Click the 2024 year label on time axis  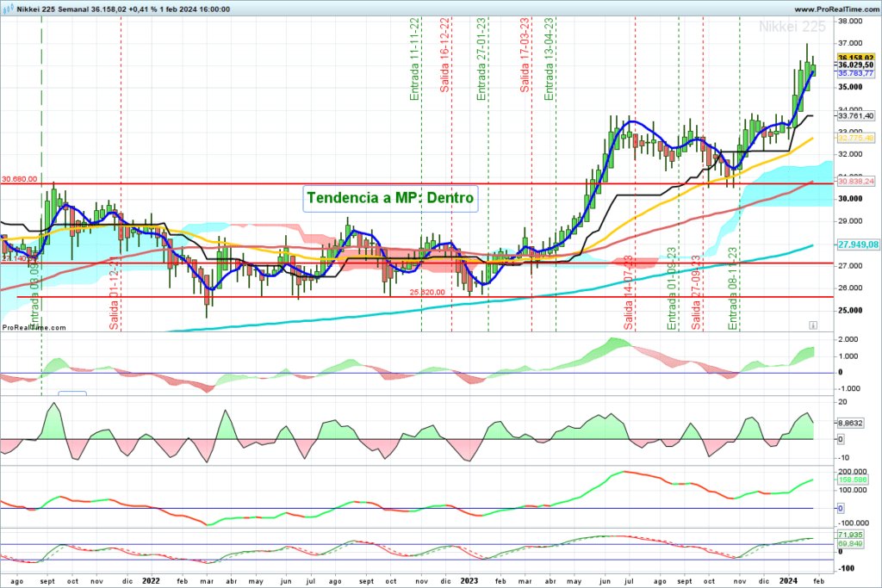(x=787, y=581)
